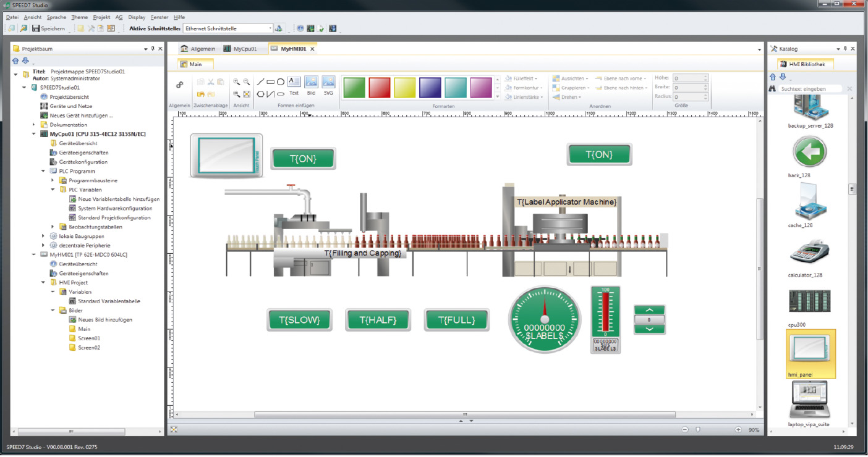The image size is (868, 457).
Task: Click the zoom in magnifier icon
Action: pos(236,82)
